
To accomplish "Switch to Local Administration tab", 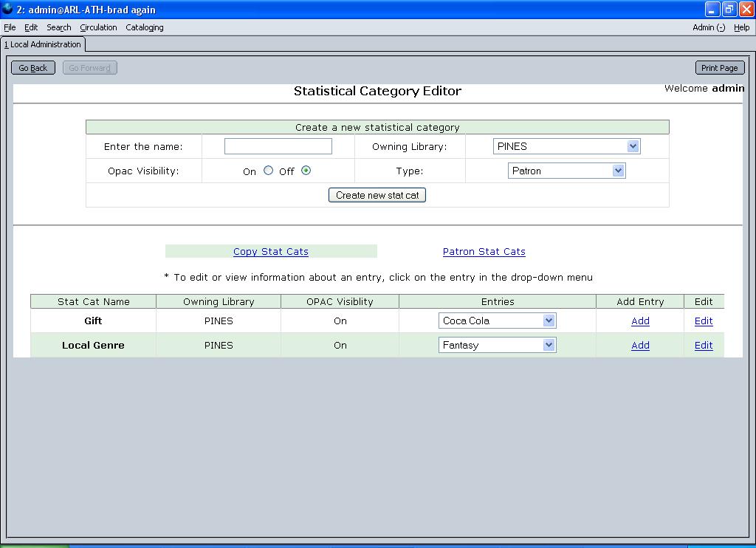I will tap(43, 44).
